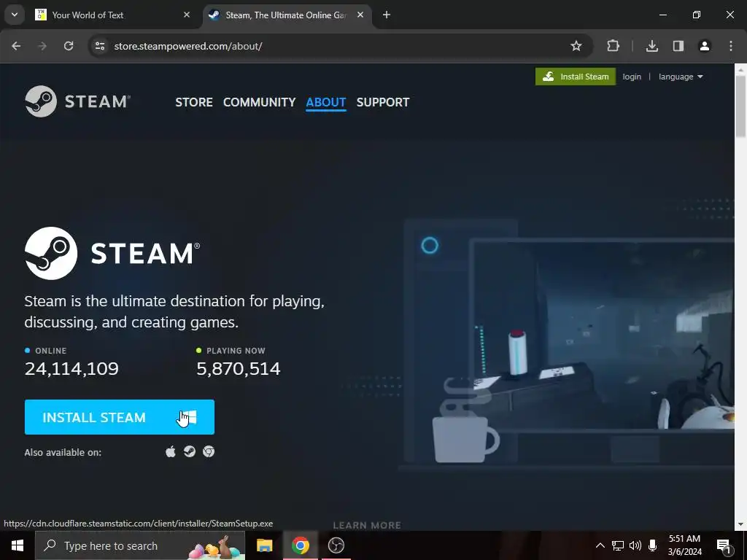Bookmark this page with the star icon
The height and width of the screenshot is (560, 747).
click(x=576, y=46)
